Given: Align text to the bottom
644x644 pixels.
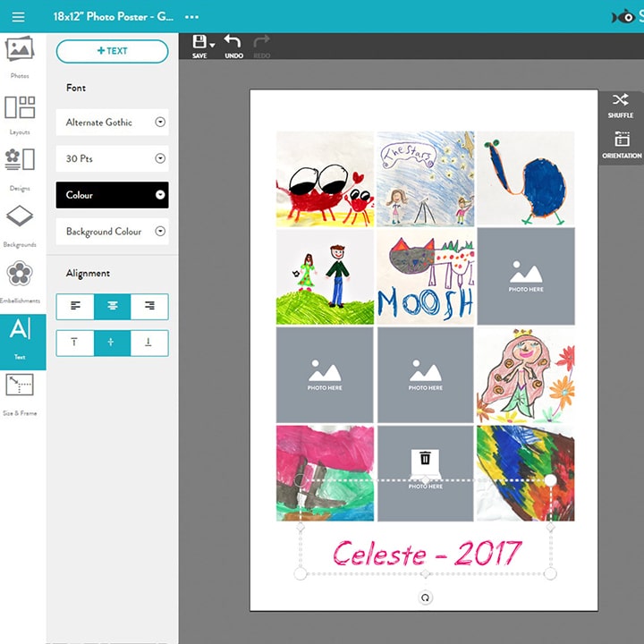Looking at the screenshot, I should point(149,343).
